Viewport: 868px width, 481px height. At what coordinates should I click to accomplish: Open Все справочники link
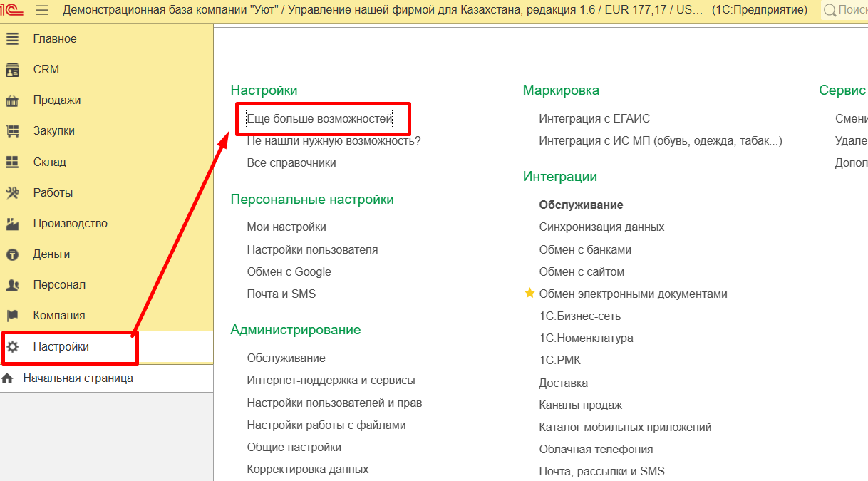(x=291, y=163)
